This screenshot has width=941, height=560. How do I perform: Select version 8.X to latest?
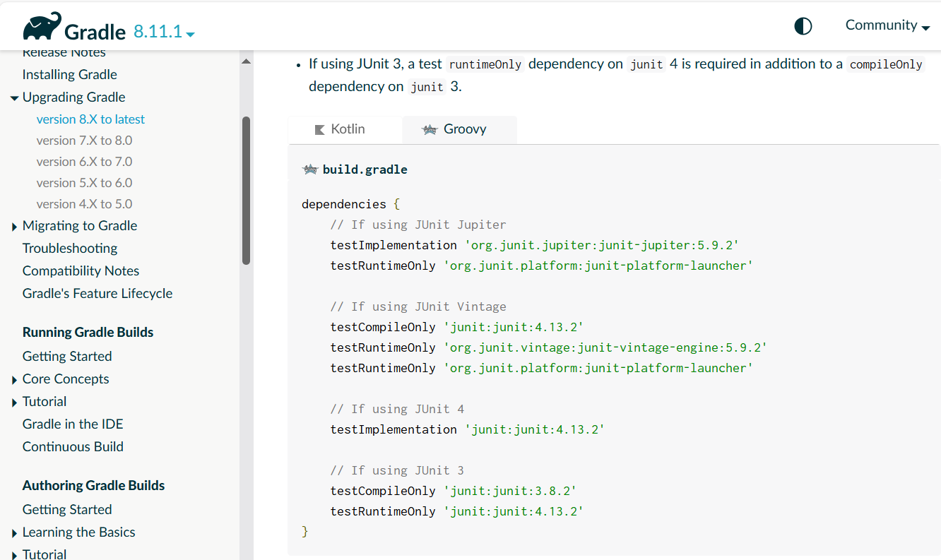pos(90,119)
